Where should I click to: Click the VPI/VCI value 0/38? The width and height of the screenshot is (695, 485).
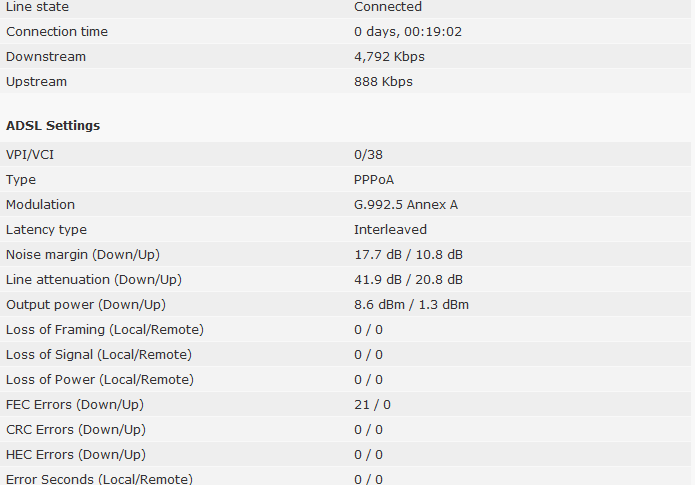[368, 155]
